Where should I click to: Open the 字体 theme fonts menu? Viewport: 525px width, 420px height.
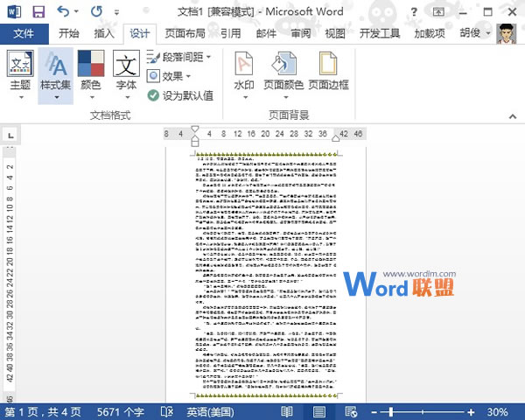click(x=126, y=75)
